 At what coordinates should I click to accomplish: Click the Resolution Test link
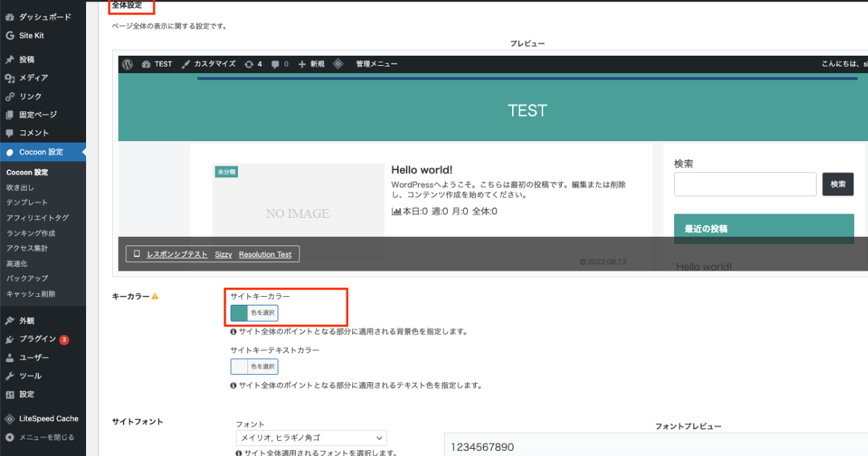coord(265,255)
